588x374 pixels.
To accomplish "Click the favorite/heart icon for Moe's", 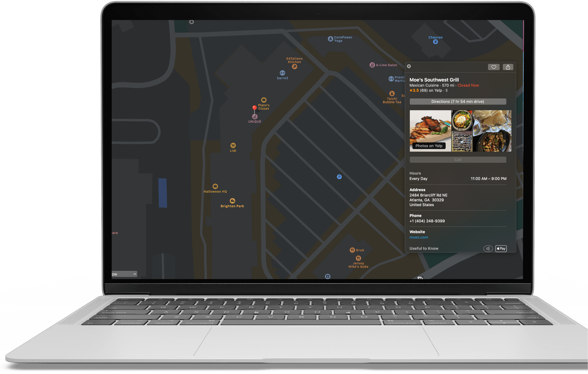I will 494,67.
